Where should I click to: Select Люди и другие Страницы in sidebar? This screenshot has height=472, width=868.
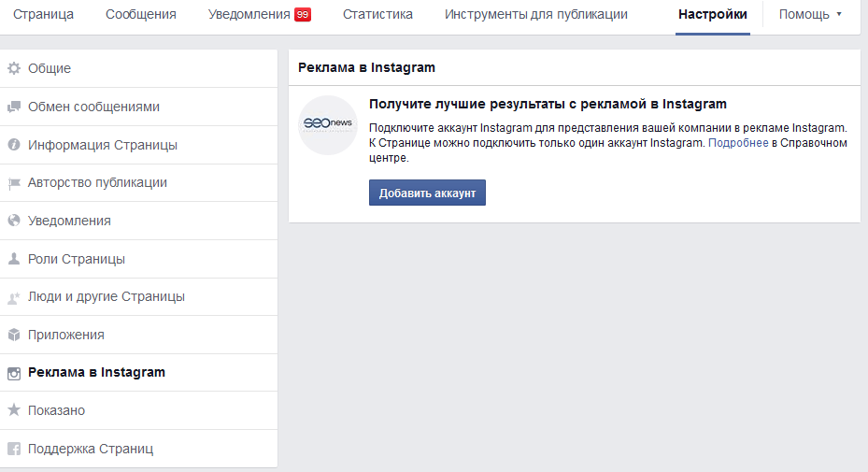click(x=107, y=297)
